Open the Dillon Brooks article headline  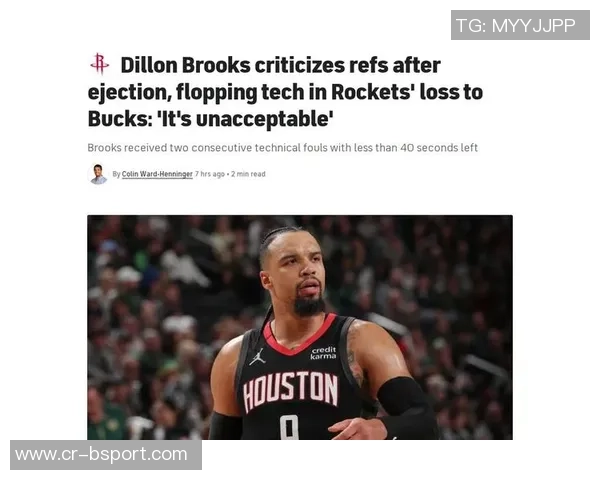coord(285,92)
